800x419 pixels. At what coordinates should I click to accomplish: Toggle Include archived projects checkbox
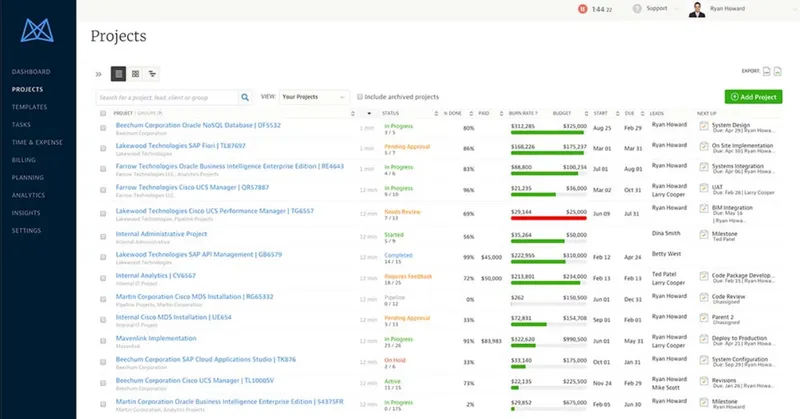[x=360, y=97]
